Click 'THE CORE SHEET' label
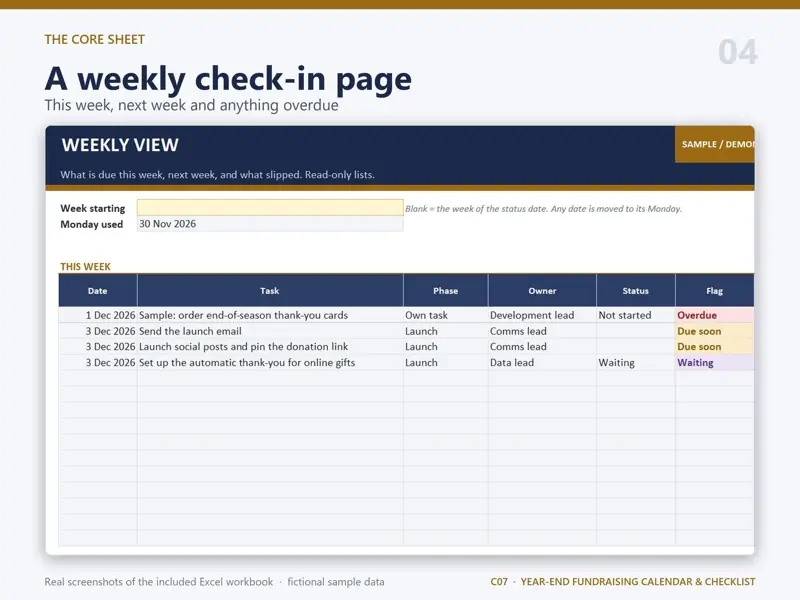This screenshot has height=600, width=800. [x=94, y=39]
